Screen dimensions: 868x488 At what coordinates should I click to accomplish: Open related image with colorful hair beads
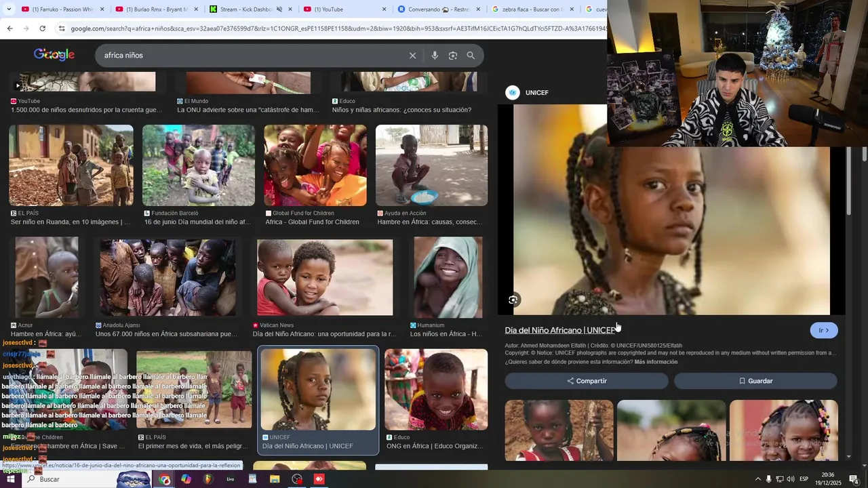point(784,430)
